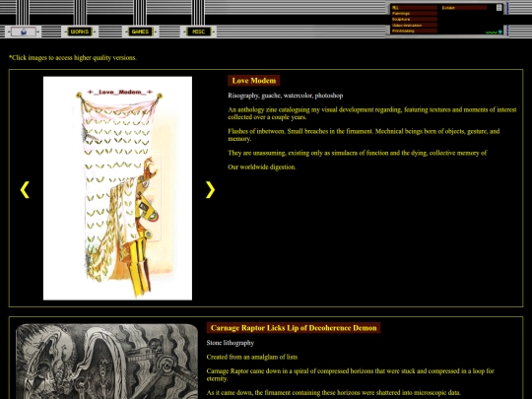Open the GAMES navigation menu
532x399 pixels.
140,32
